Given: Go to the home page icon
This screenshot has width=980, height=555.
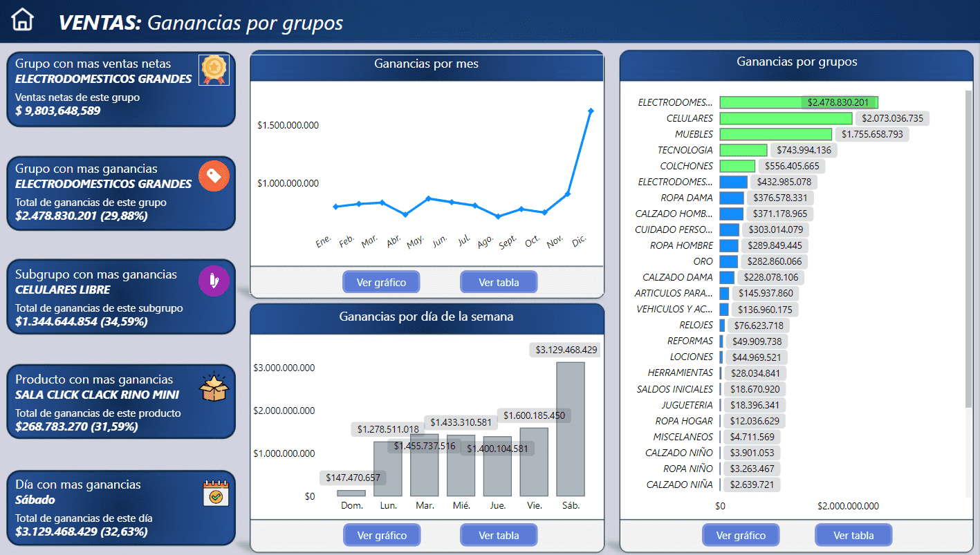Looking at the screenshot, I should point(23,19).
